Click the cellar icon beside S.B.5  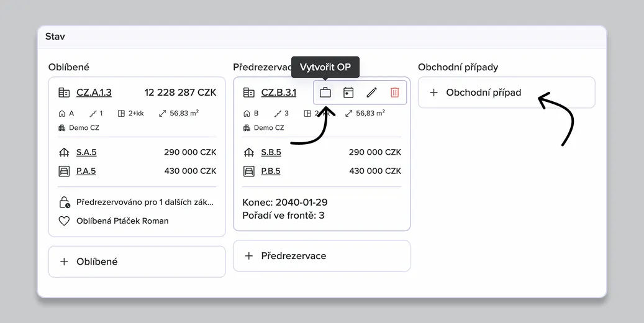pos(249,152)
